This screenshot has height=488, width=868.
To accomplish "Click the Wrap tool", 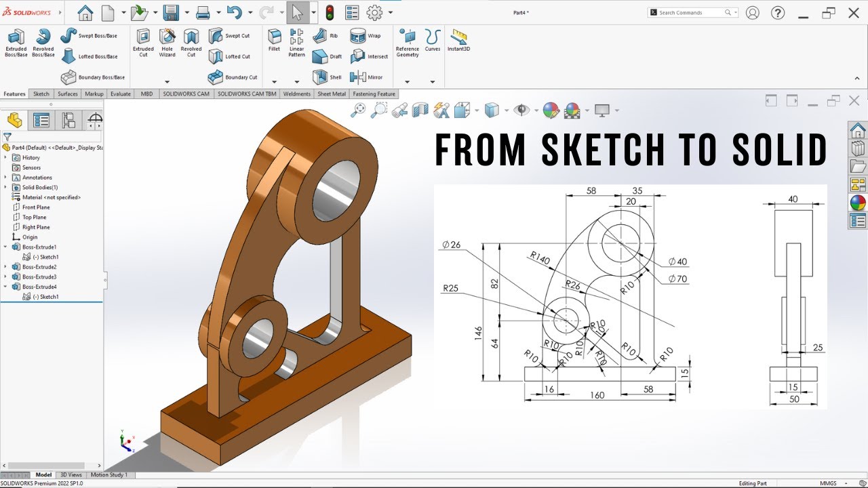I will point(366,35).
